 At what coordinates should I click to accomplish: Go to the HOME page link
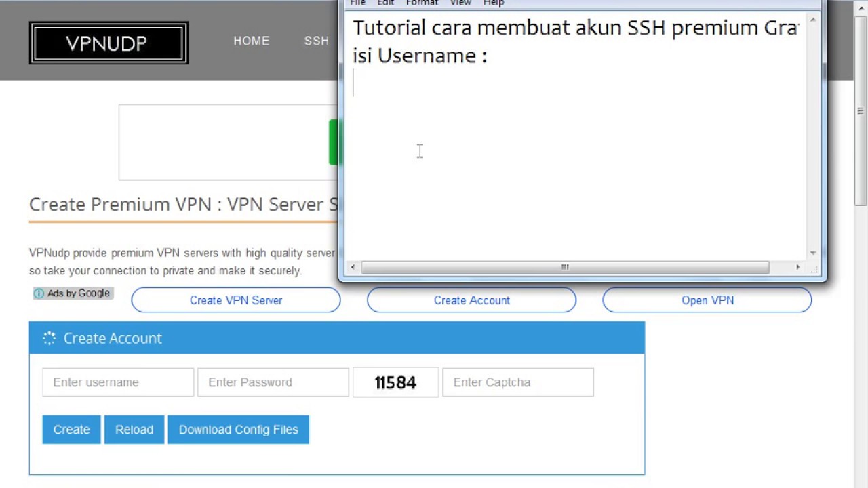click(252, 41)
